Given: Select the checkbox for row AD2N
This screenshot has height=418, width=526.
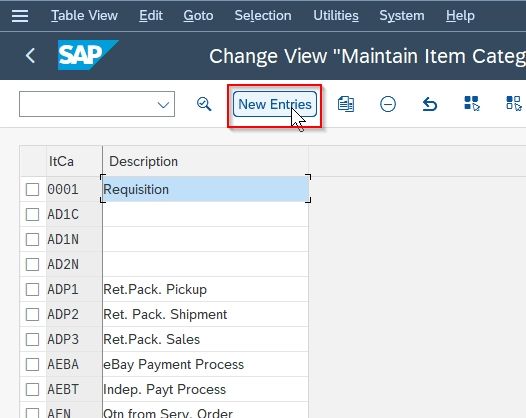Looking at the screenshot, I should [32, 264].
